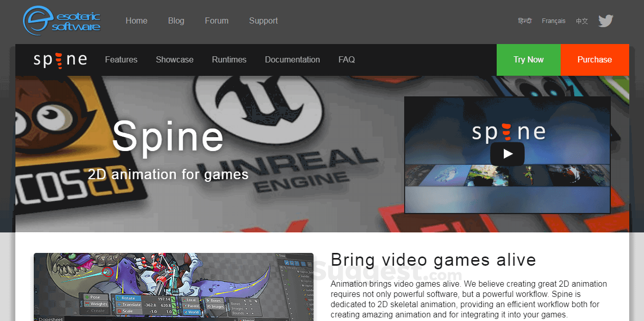Open the Documentation tab
Screen dimensions: 644x321
[x=293, y=60]
